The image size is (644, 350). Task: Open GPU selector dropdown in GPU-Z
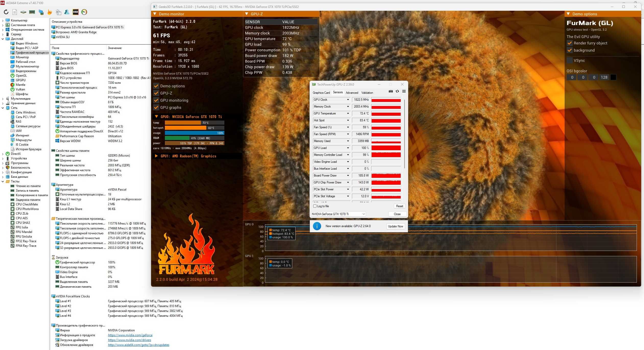338,214
